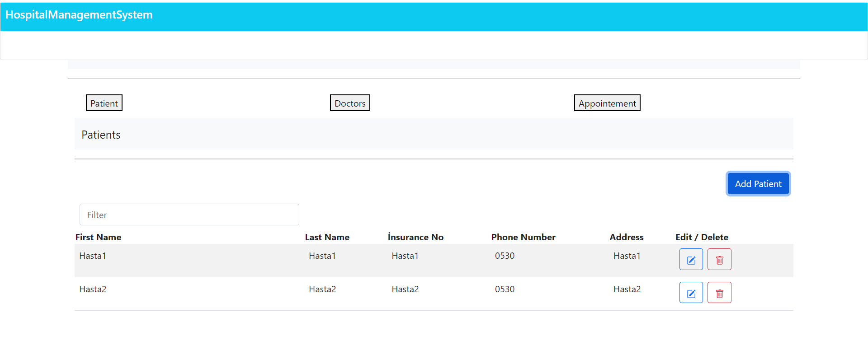Image resolution: width=868 pixels, height=364 pixels.
Task: Select first name cell Hasta1
Action: [x=93, y=256]
